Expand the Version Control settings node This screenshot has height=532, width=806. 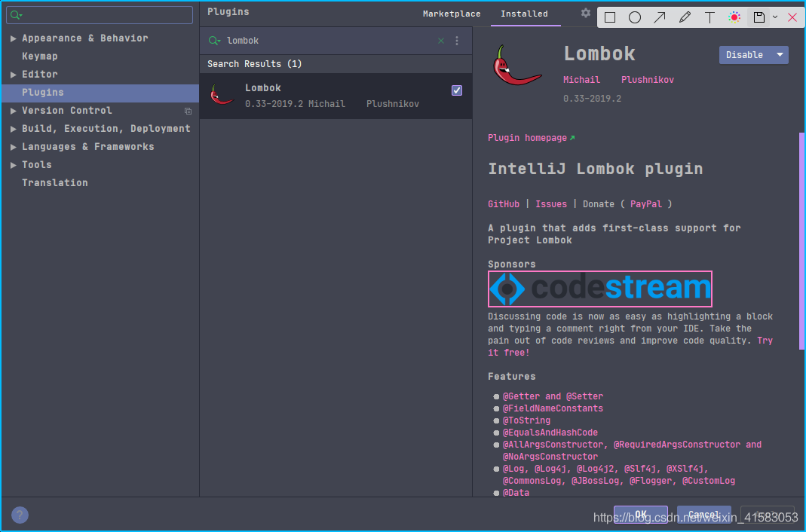pos(14,111)
